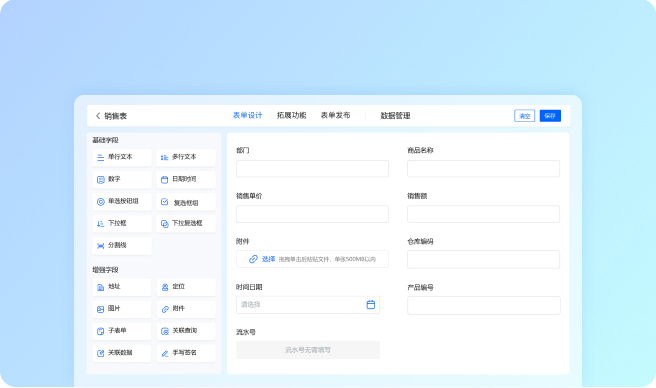656x388 pixels.
Task: Switch to the 表单设计 tab
Action: [x=247, y=116]
